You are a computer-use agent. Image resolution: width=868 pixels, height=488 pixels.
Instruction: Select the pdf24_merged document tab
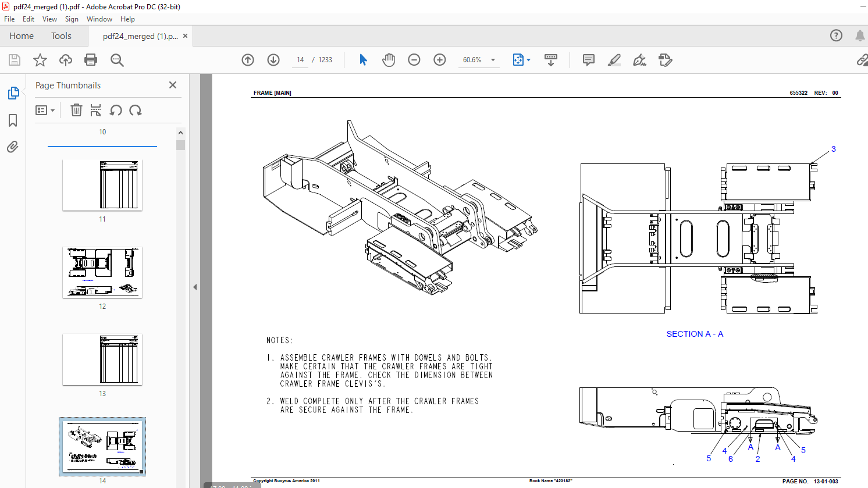(x=140, y=36)
